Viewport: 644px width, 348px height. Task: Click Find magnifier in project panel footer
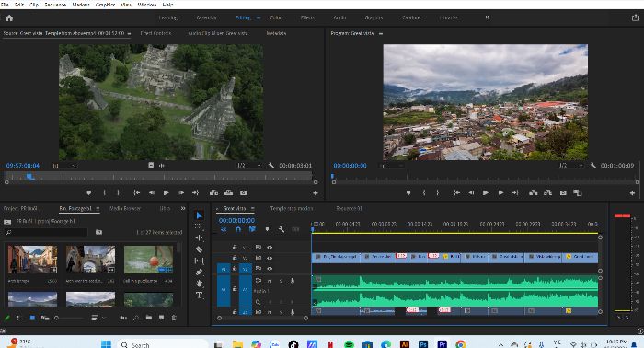[x=135, y=318]
